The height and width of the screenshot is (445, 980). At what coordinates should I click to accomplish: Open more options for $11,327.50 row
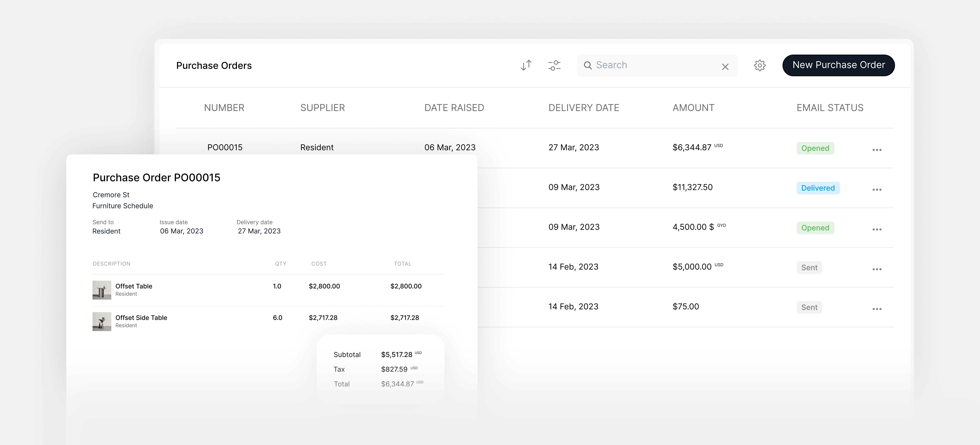tap(877, 190)
